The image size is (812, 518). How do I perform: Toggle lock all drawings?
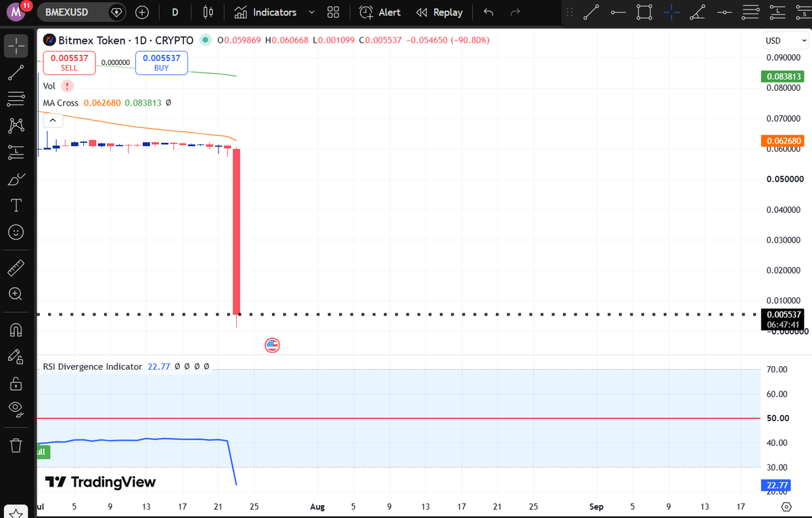coord(16,384)
